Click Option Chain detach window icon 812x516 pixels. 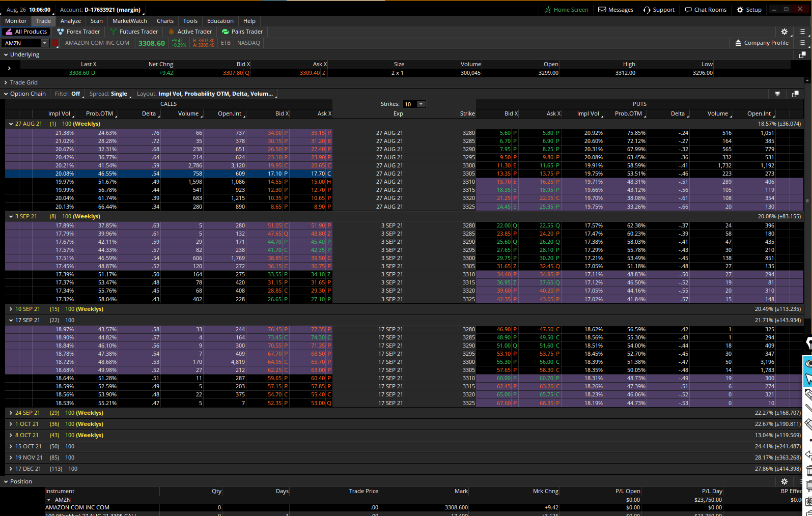click(795, 94)
